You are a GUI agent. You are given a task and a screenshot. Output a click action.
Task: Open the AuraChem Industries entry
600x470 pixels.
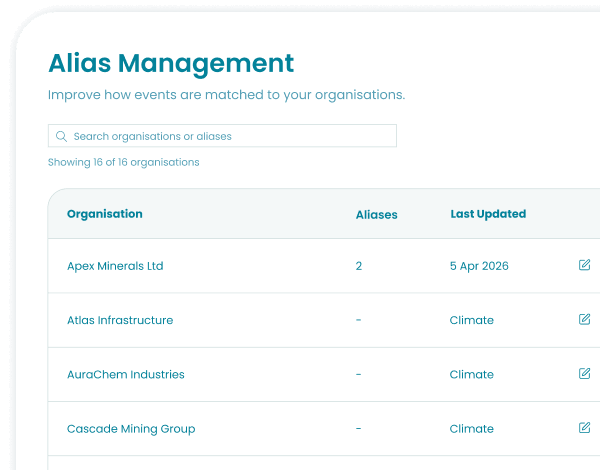pyautogui.click(x=126, y=375)
